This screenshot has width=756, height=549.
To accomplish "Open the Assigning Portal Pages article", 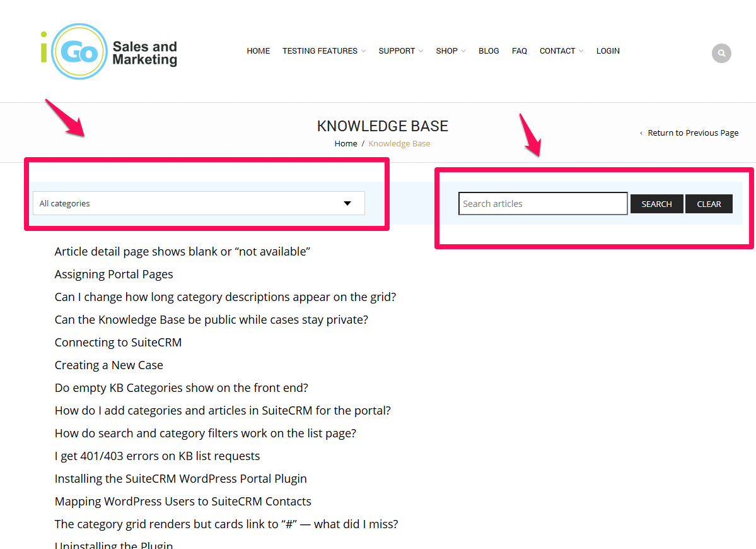I will (x=113, y=274).
